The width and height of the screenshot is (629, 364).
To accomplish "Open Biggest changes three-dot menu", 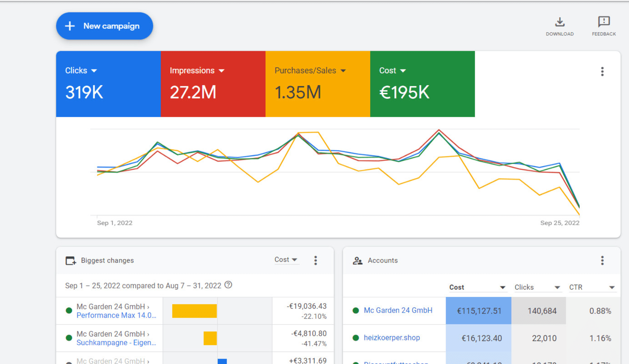I will tap(315, 260).
